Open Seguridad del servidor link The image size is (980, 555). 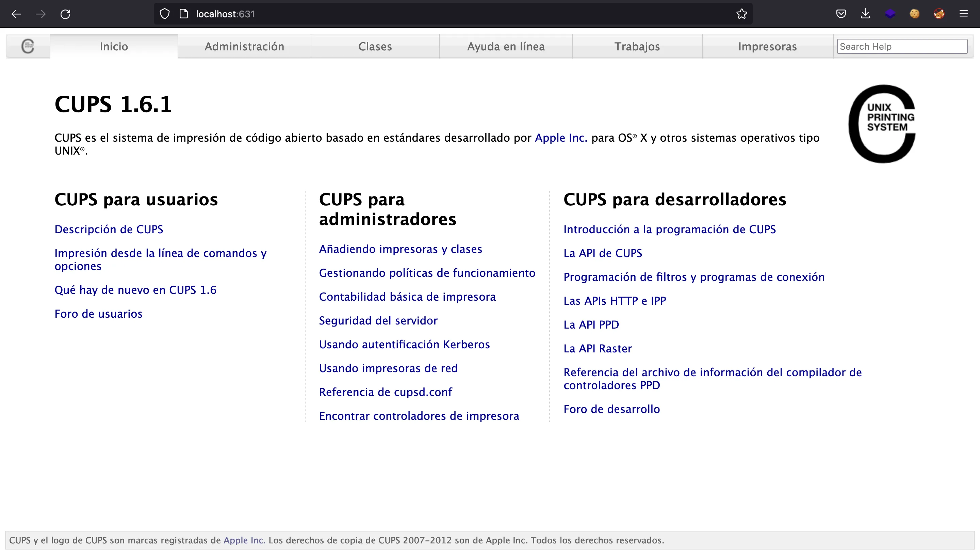[x=378, y=321]
